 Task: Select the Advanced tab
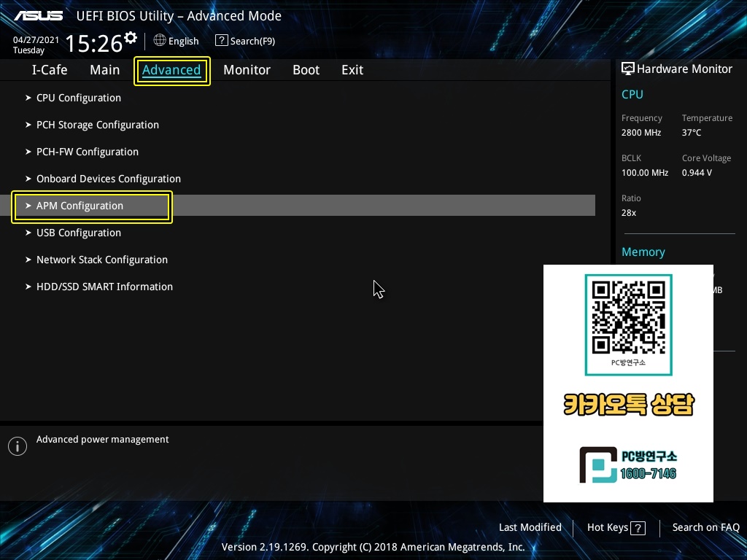pos(171,70)
